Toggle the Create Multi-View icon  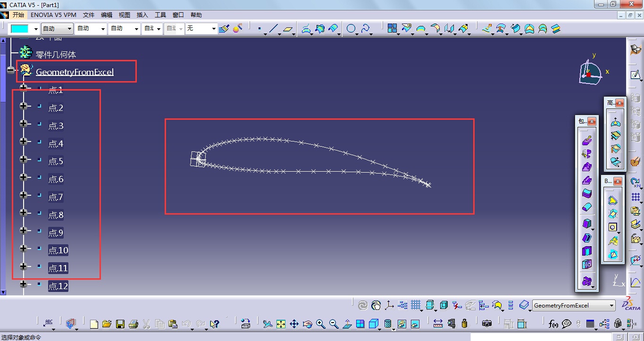360,324
